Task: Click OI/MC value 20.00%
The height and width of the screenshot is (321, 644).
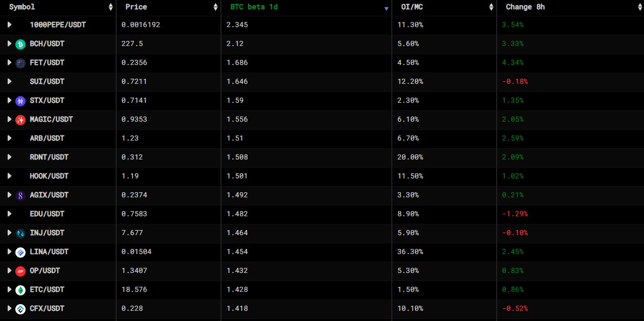Action: (x=410, y=157)
